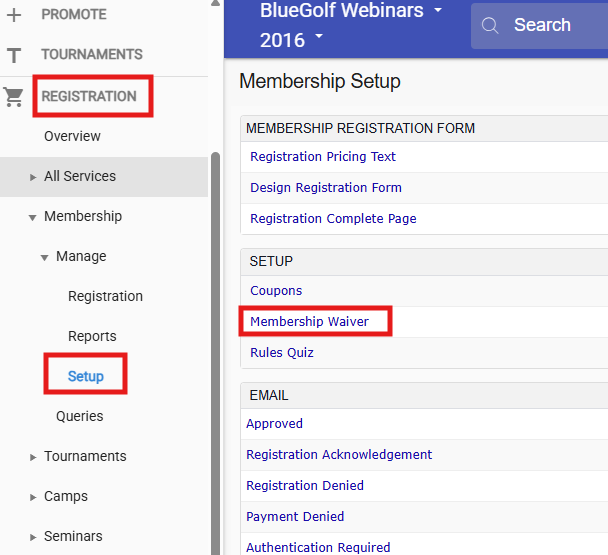Open Queries in sidebar
The height and width of the screenshot is (555, 608).
point(79,416)
